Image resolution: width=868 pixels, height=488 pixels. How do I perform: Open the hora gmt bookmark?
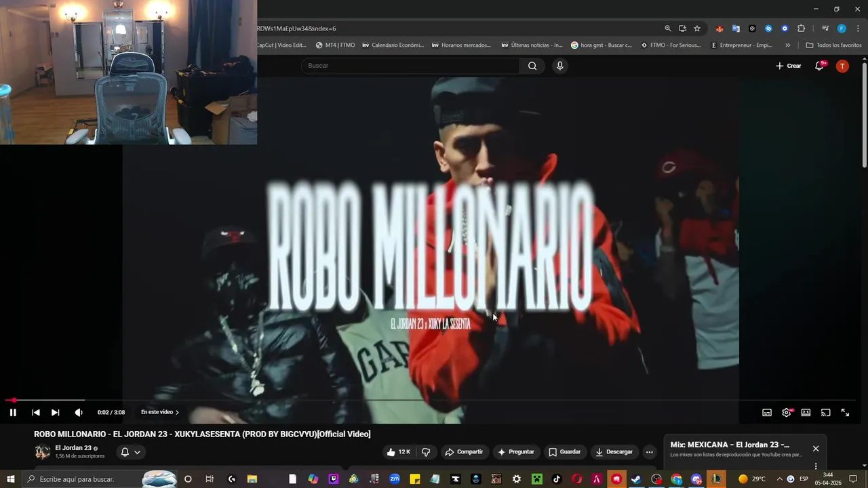(601, 45)
